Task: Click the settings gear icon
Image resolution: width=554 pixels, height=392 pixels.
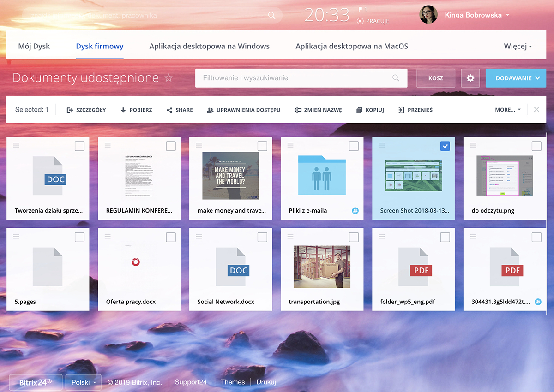Action: point(470,78)
